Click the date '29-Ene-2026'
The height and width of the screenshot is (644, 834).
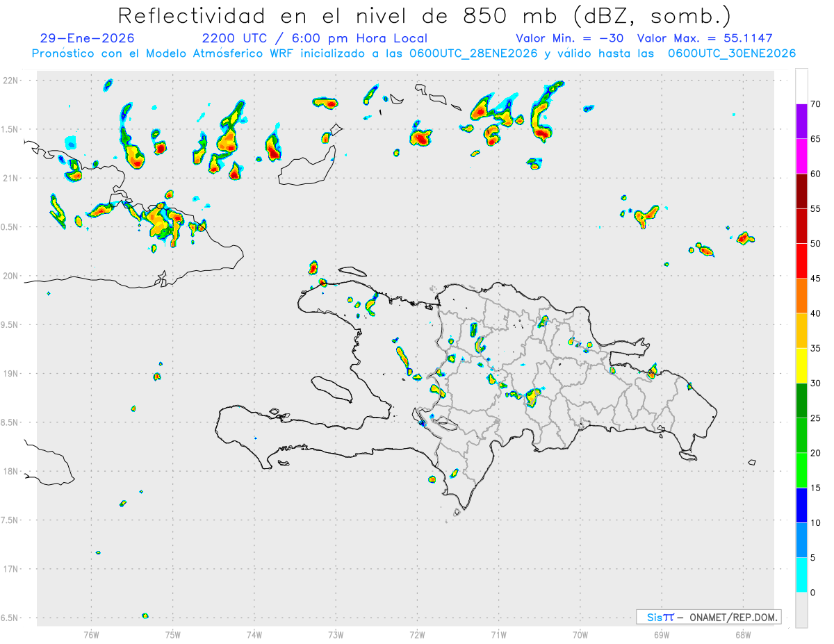(88, 38)
